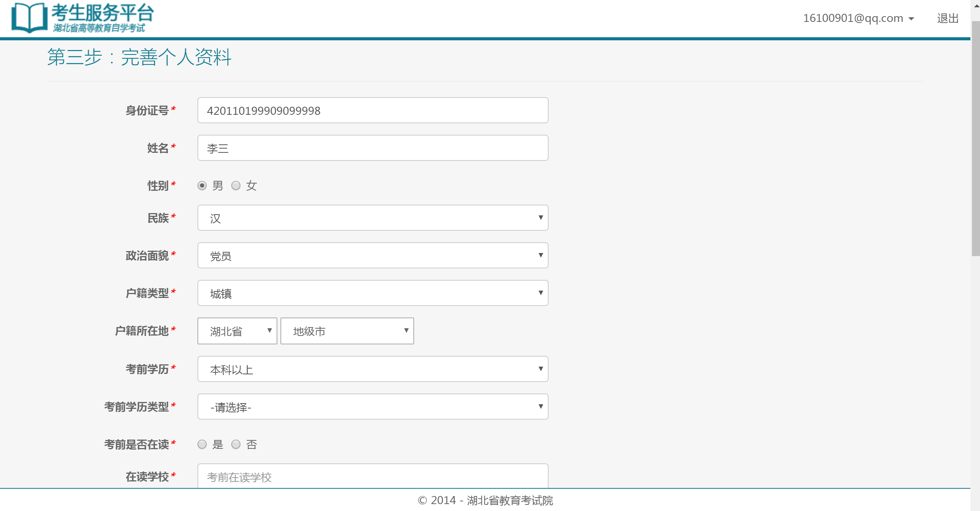Select the 男 gender radio button
The image size is (980, 511).
click(202, 186)
